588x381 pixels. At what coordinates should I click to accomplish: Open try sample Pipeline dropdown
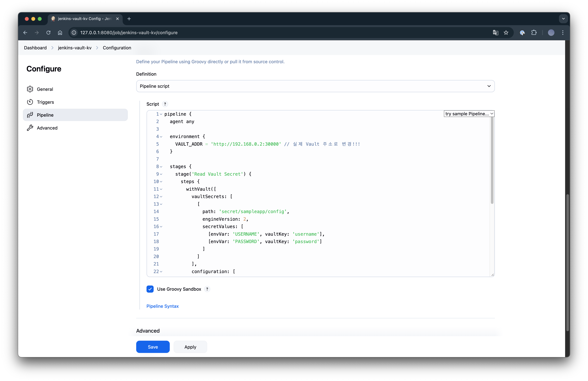pyautogui.click(x=469, y=114)
